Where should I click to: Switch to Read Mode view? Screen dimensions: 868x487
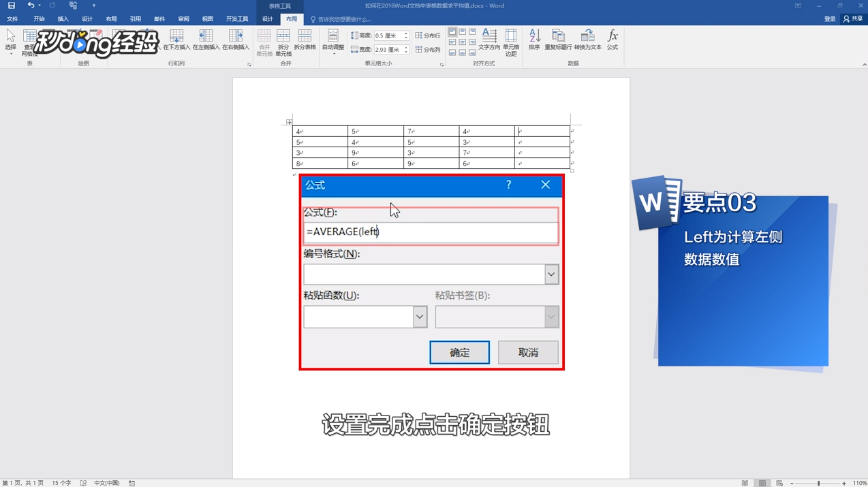point(745,483)
